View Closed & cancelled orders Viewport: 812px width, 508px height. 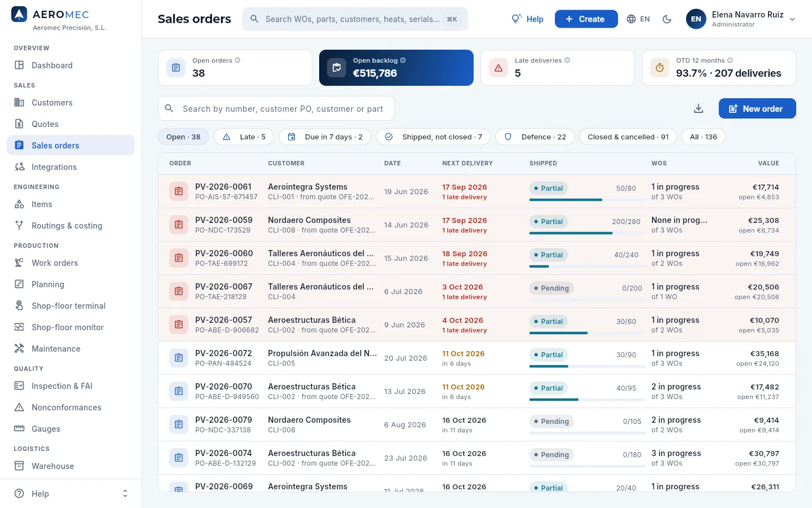[x=628, y=137]
